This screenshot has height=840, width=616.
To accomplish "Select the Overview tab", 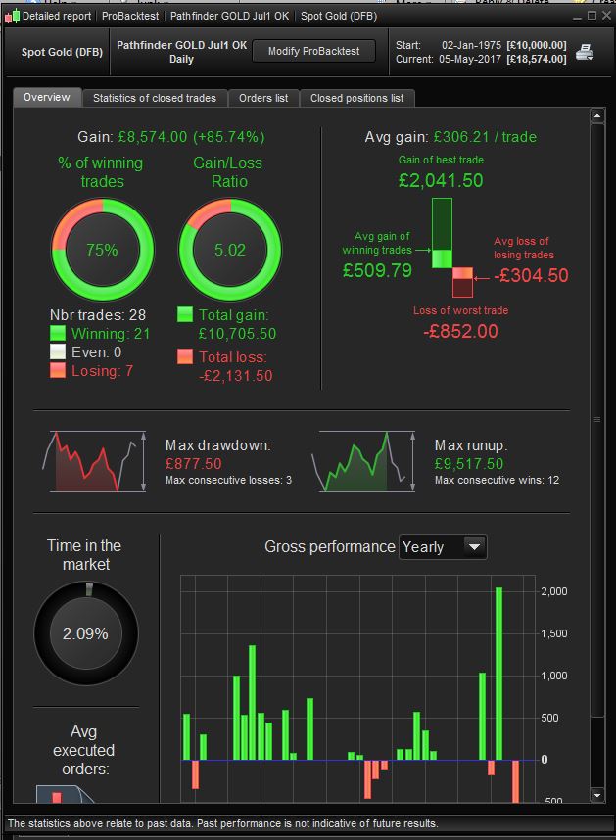I will 47,97.
